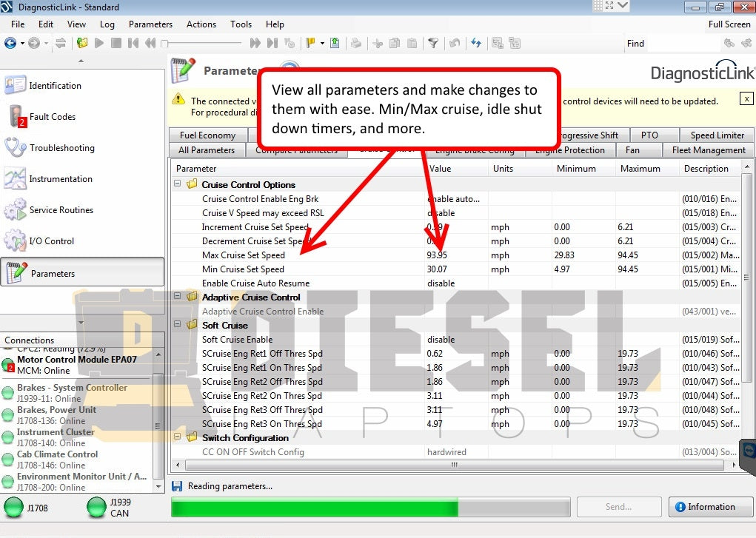Click the Min Cruise Set Speed value 30.07
The height and width of the screenshot is (538, 756).
click(x=437, y=269)
